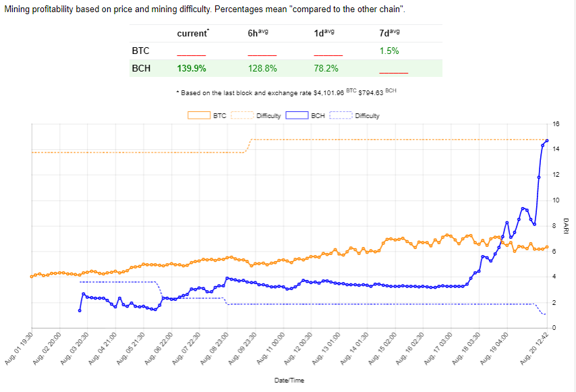Viewport: 576px width, 392px height.
Task: Click the "DARI" y-axis title
Action: click(565, 225)
